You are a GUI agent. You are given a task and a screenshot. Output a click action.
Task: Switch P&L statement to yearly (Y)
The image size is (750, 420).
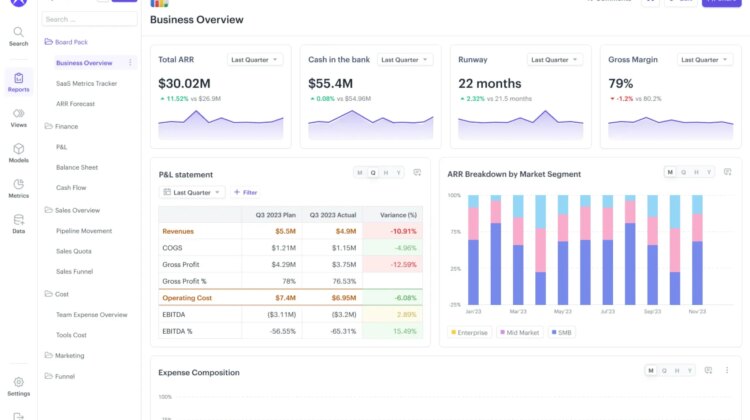pos(398,173)
